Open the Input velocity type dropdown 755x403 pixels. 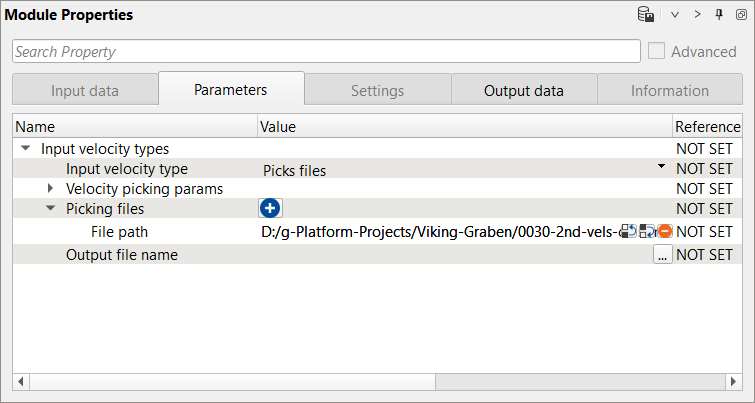661,167
